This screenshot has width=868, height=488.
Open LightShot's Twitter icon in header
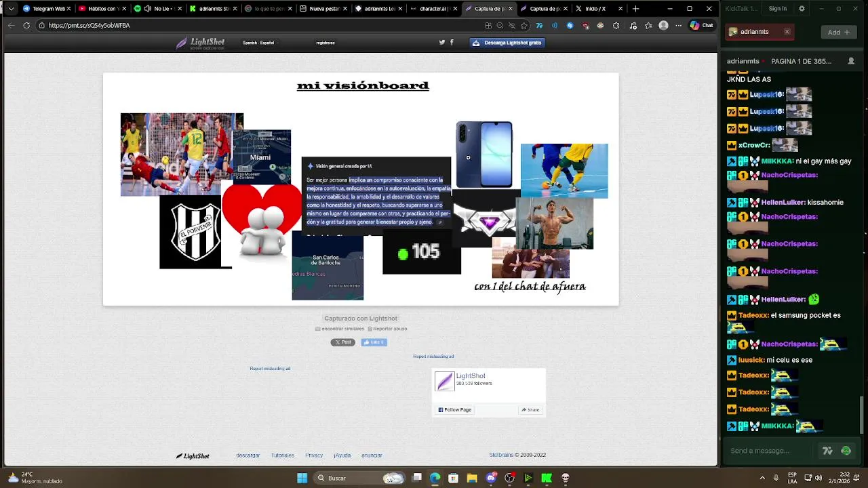(442, 42)
